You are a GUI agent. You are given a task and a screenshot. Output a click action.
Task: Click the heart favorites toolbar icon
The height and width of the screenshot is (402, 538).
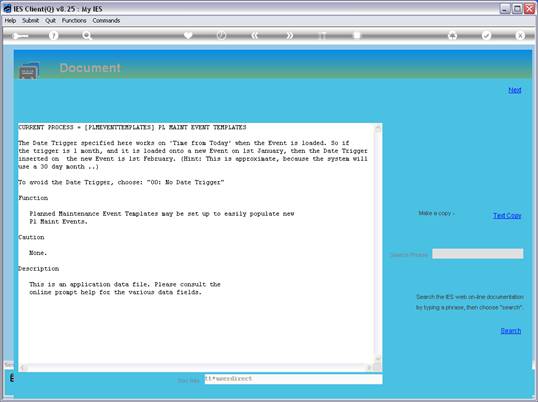point(188,35)
